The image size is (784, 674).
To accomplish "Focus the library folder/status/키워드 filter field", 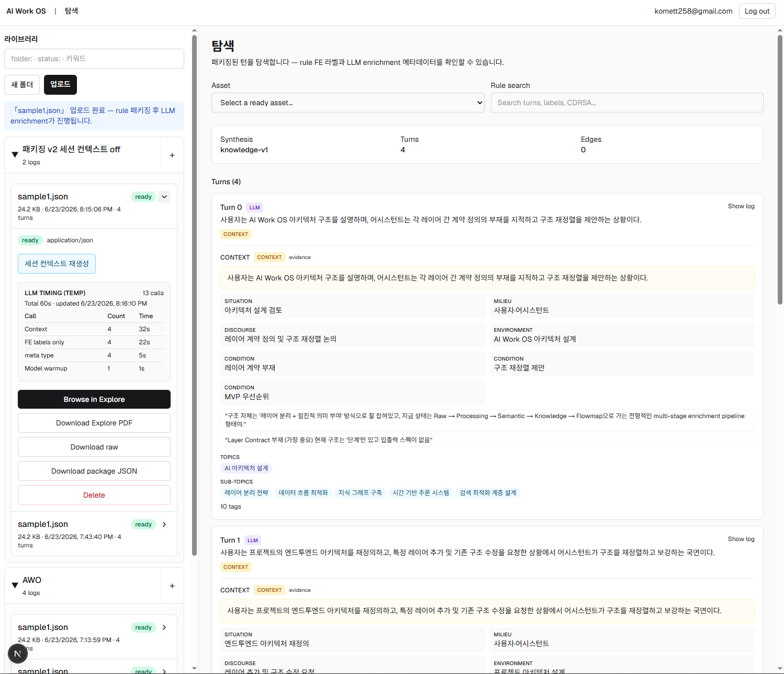I will [x=94, y=59].
